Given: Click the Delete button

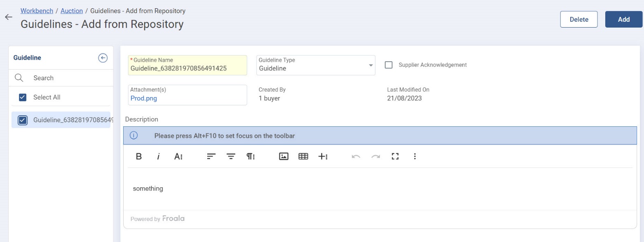Looking at the screenshot, I should [x=578, y=19].
